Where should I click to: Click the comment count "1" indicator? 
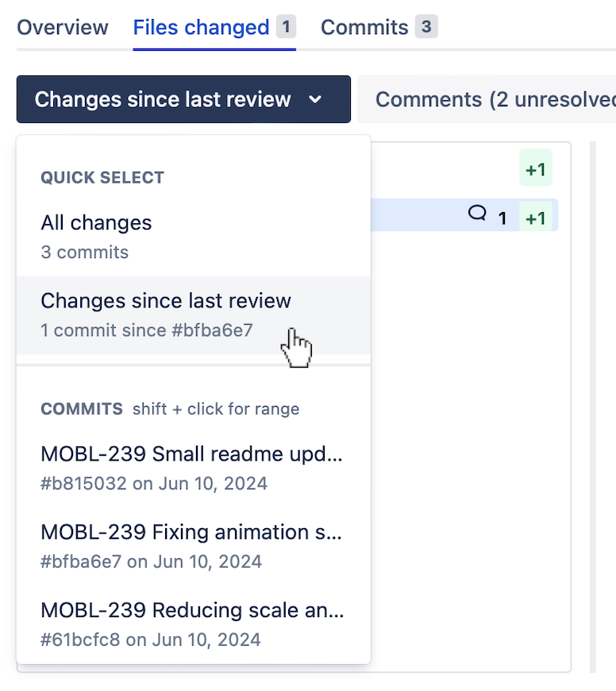(x=502, y=217)
